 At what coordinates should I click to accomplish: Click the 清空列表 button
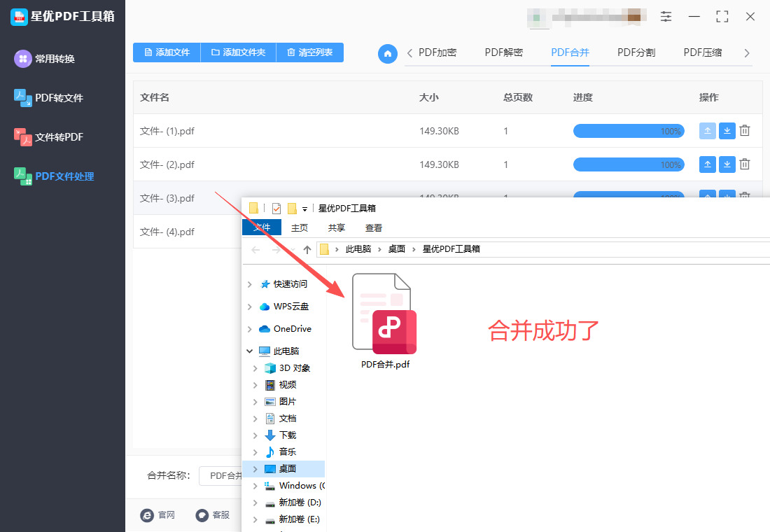[310, 52]
